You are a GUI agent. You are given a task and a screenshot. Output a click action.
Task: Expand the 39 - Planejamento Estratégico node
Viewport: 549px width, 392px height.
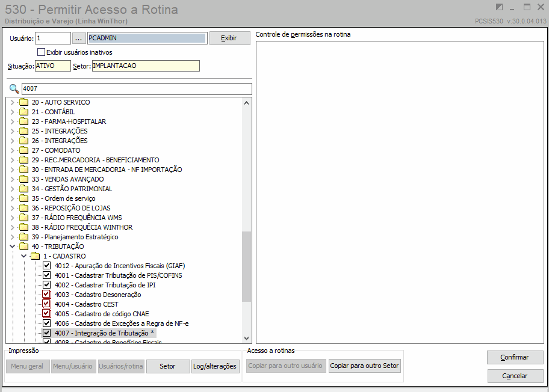coord(13,237)
